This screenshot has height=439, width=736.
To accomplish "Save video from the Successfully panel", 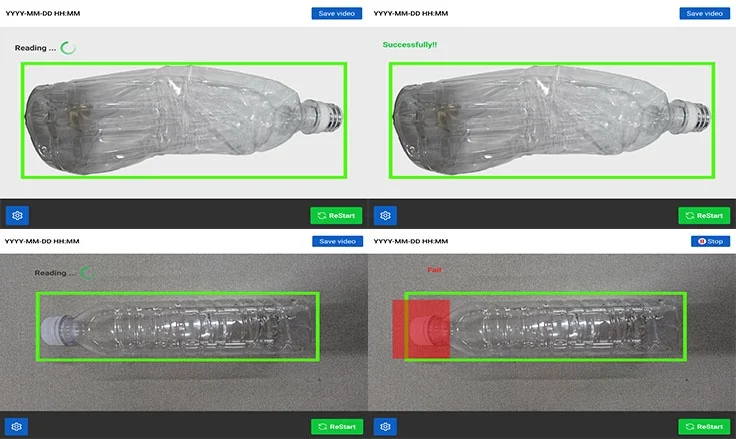I will [704, 13].
